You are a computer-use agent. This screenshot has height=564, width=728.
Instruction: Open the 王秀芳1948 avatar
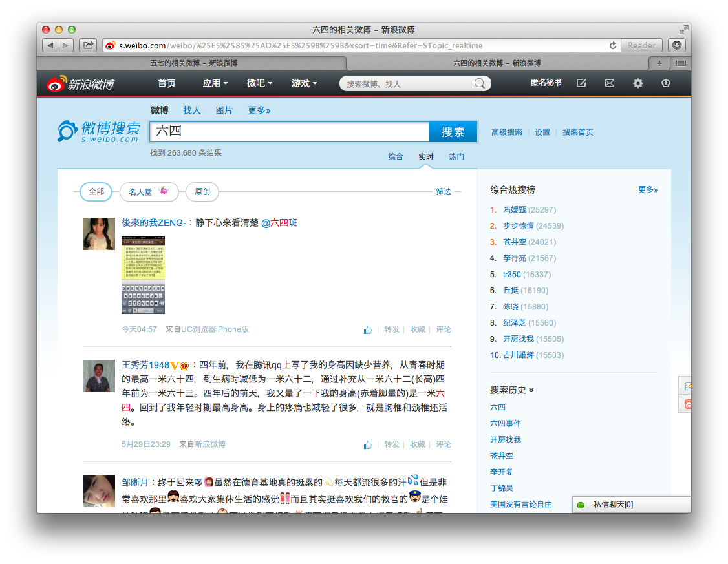coord(99,376)
